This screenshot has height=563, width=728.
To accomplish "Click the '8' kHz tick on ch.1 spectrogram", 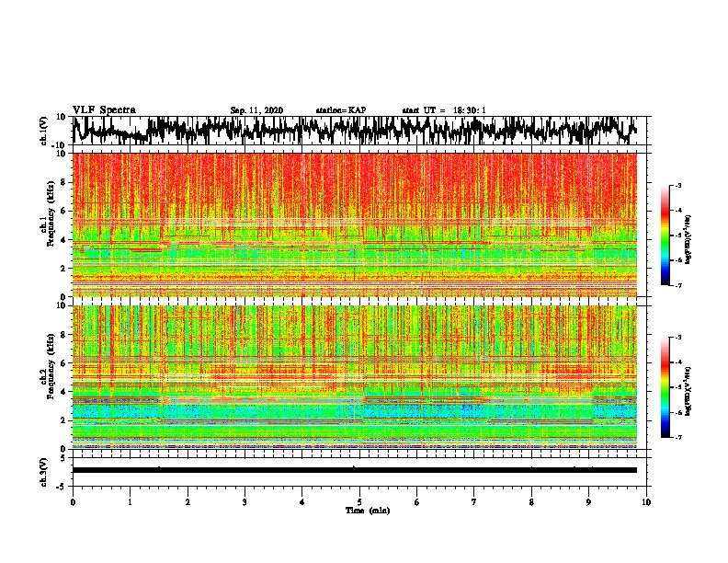I will pos(64,182).
